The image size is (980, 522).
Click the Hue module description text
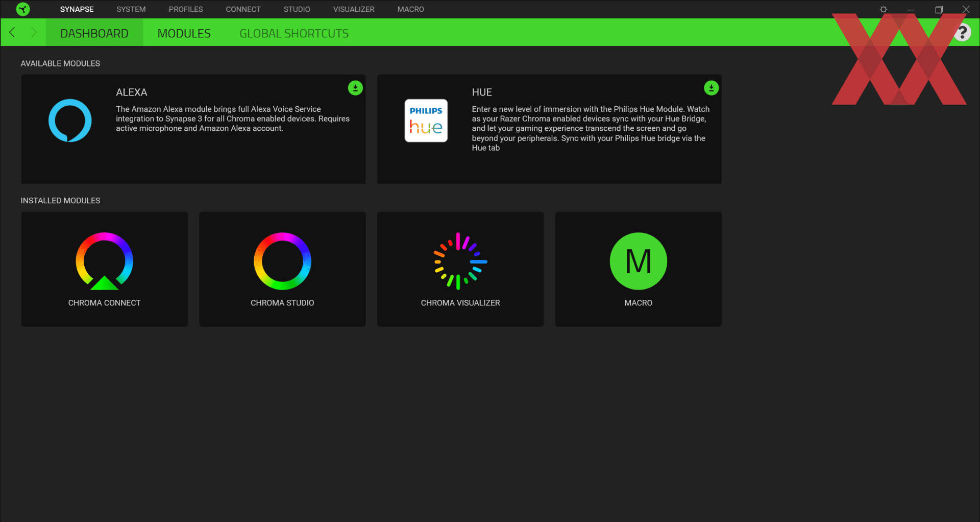click(x=591, y=128)
